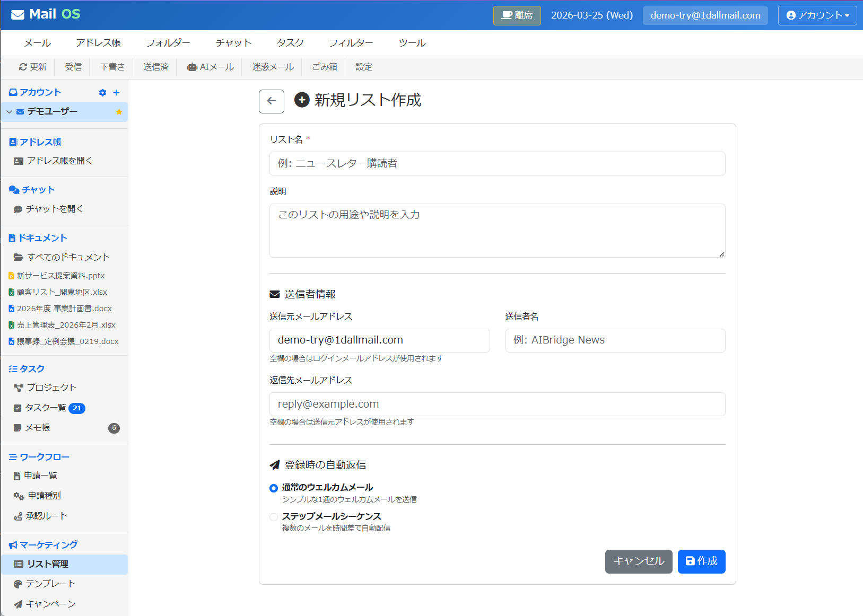Click the 送信者名 input field
This screenshot has height=616, width=863.
[x=615, y=340]
